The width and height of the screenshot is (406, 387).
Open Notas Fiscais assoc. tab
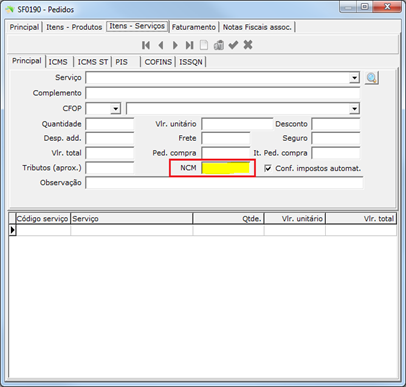[x=257, y=27]
